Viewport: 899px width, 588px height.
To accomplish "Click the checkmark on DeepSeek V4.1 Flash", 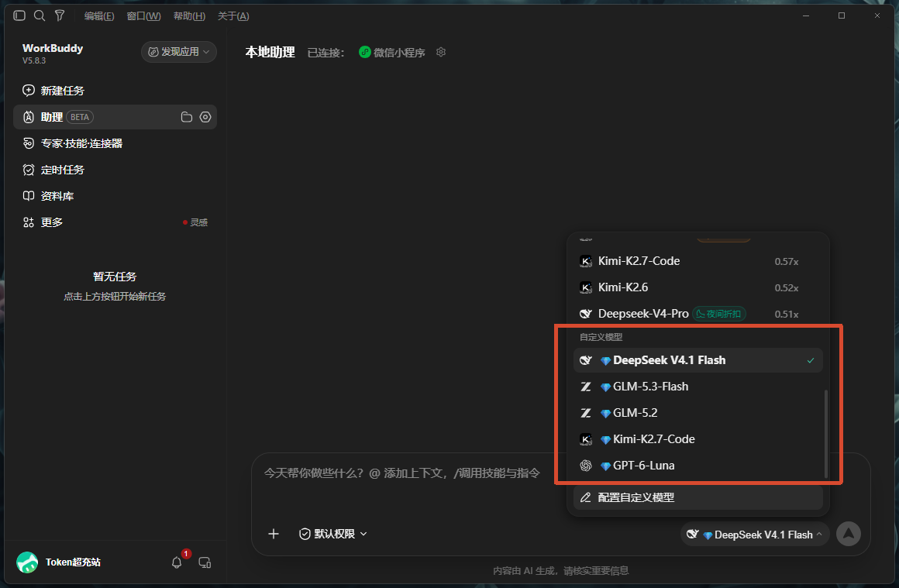I will (811, 360).
